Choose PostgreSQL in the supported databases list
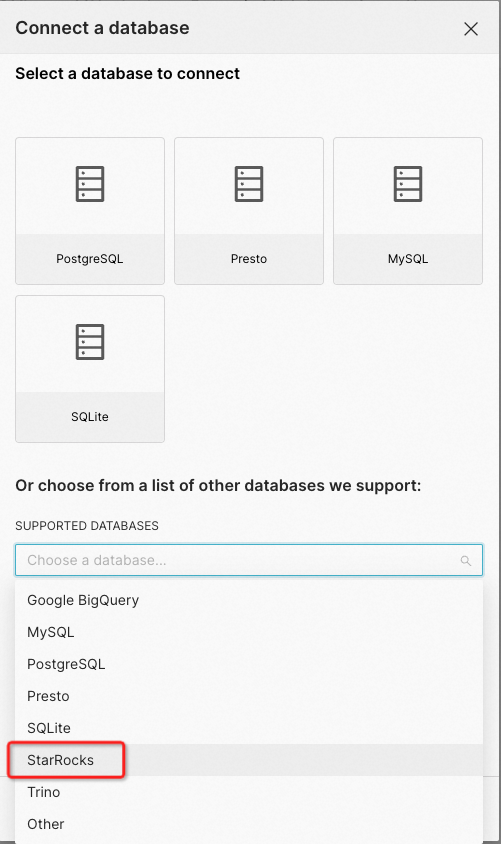Image resolution: width=501 pixels, height=844 pixels. [x=249, y=664]
